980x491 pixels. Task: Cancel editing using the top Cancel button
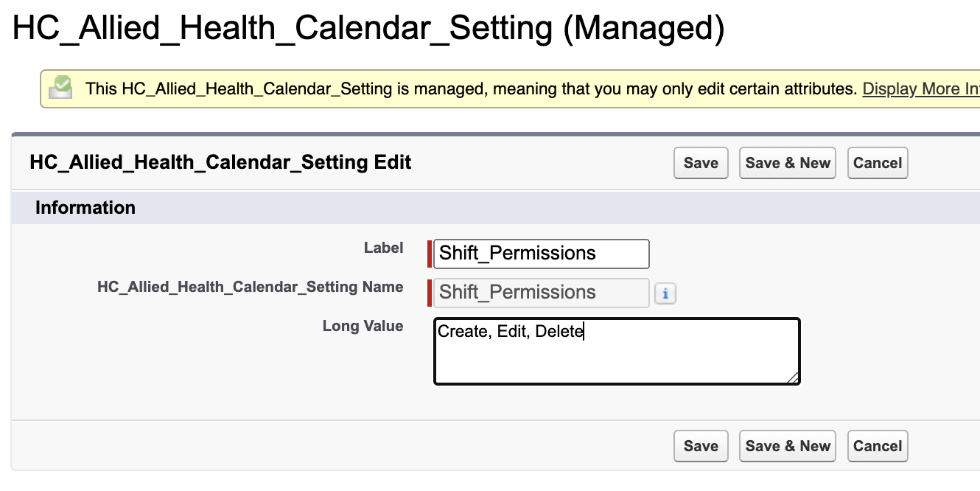click(x=878, y=163)
